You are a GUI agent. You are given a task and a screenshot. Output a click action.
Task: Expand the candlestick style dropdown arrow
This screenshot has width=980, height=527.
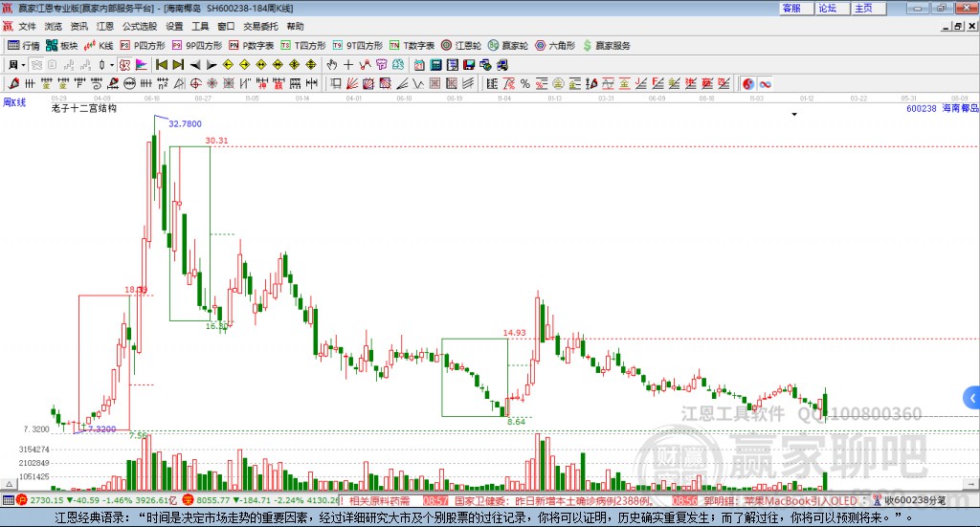[x=112, y=65]
